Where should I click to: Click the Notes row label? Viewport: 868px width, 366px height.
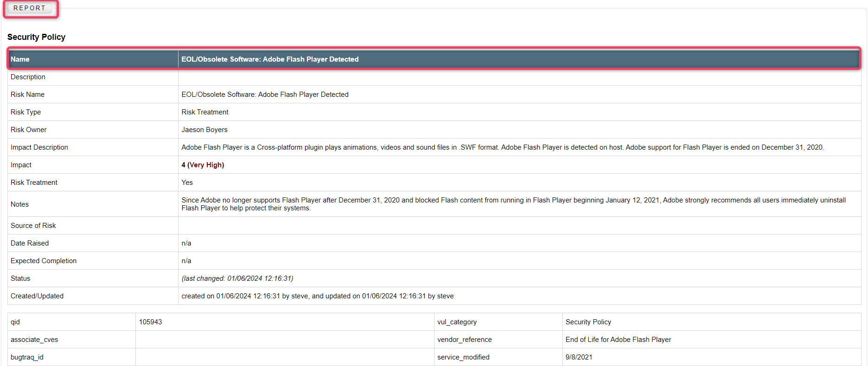tap(19, 204)
